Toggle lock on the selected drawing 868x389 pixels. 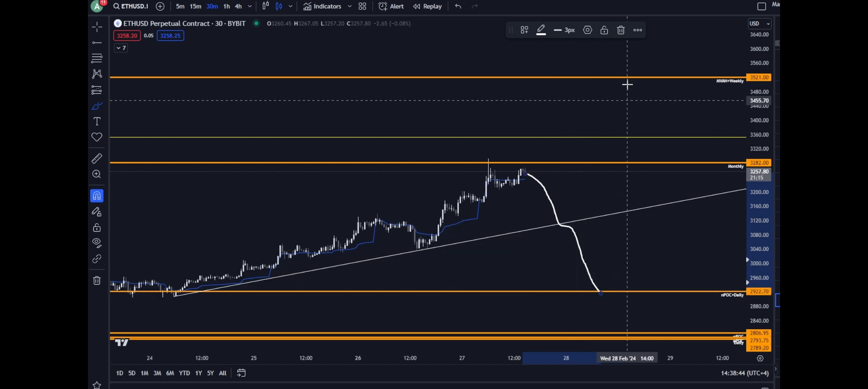click(604, 30)
